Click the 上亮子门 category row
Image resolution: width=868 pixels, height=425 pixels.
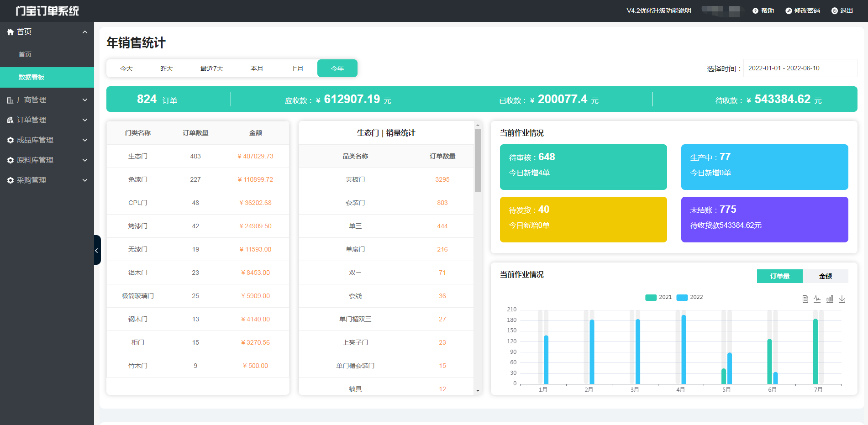pos(386,343)
